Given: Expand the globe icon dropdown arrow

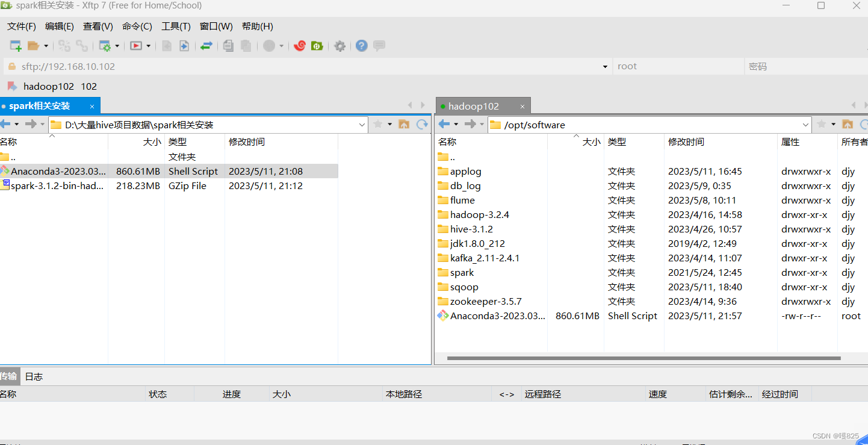Looking at the screenshot, I should click(282, 46).
